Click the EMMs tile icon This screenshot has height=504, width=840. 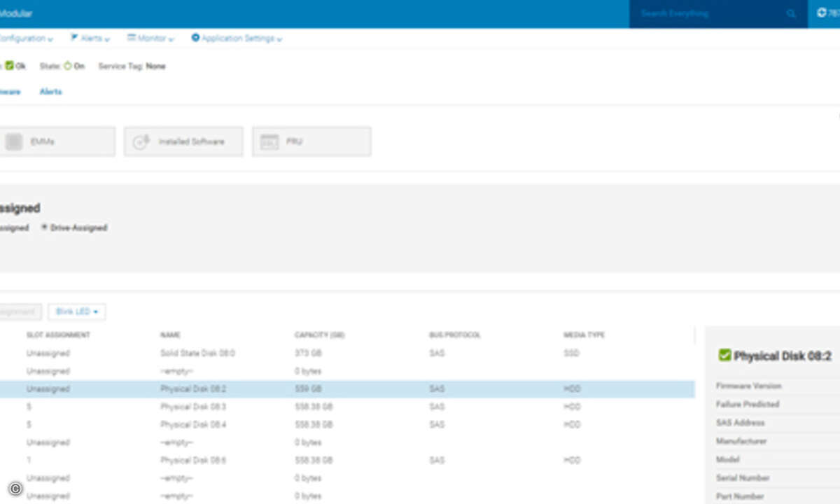click(14, 141)
